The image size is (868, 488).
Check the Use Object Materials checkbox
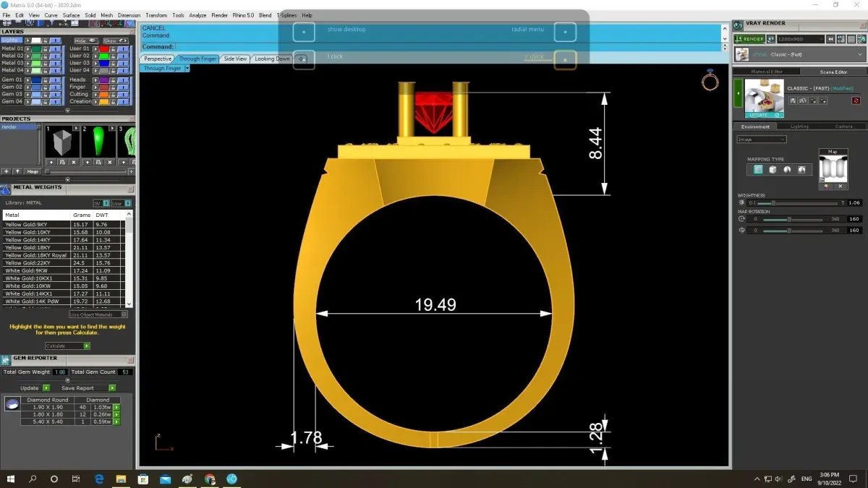pos(124,314)
